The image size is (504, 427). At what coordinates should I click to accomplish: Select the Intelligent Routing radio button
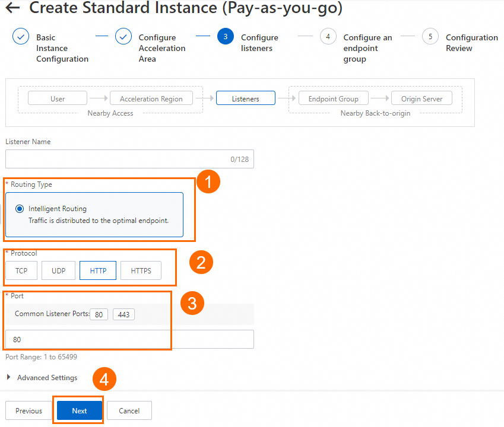20,209
